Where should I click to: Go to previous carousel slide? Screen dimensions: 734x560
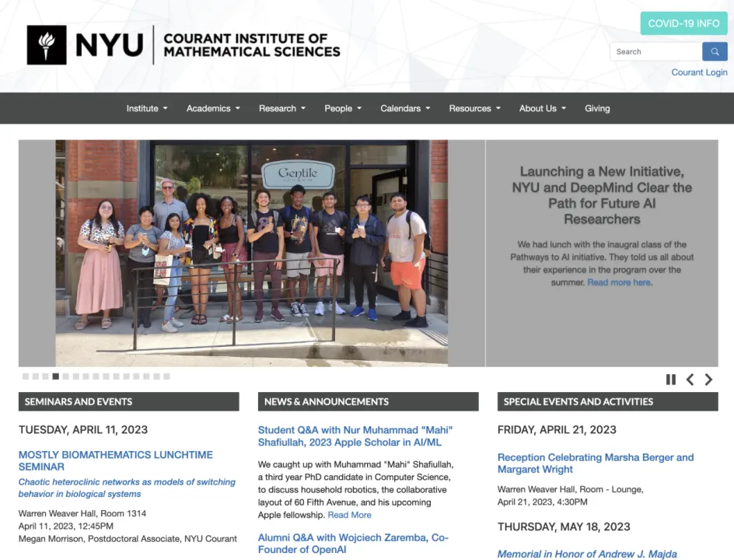pos(690,380)
